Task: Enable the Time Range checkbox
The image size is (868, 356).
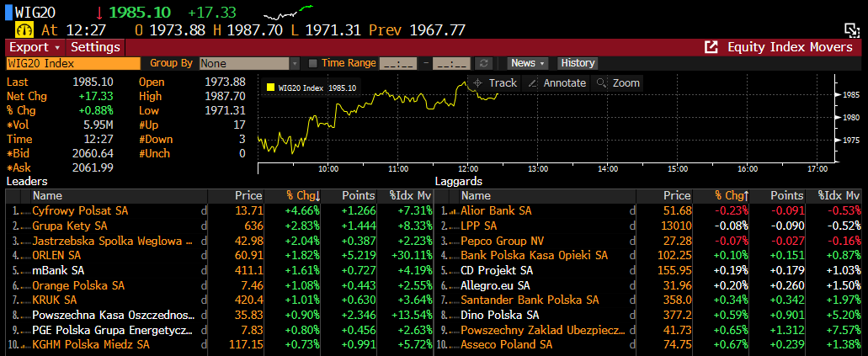Action: point(313,63)
